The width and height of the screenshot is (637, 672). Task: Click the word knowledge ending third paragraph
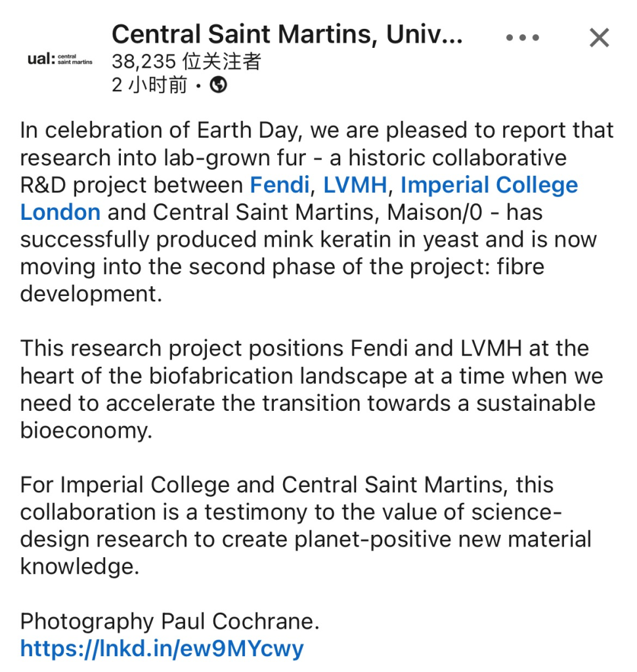click(79, 566)
